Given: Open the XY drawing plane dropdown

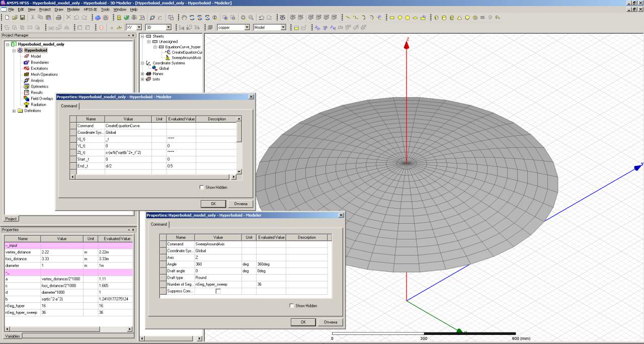Looking at the screenshot, I should (x=138, y=28).
